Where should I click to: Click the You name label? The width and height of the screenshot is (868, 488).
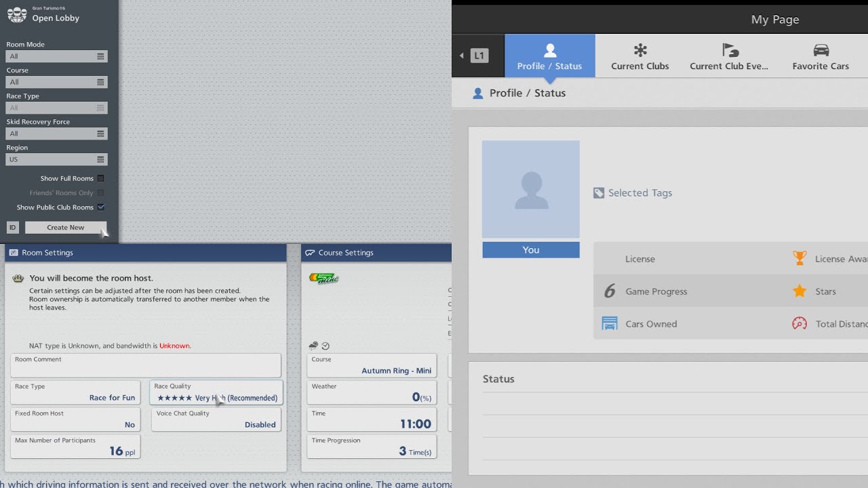531,250
